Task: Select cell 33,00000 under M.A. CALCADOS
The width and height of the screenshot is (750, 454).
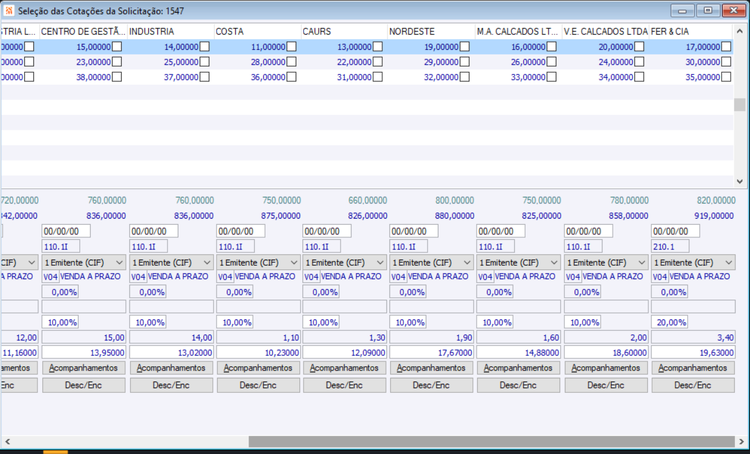Action: pyautogui.click(x=528, y=77)
